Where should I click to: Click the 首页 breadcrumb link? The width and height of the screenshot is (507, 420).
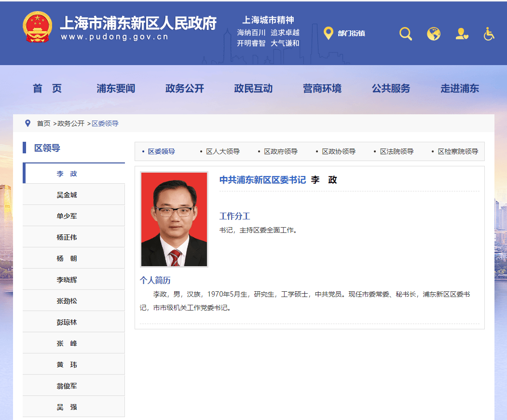43,123
